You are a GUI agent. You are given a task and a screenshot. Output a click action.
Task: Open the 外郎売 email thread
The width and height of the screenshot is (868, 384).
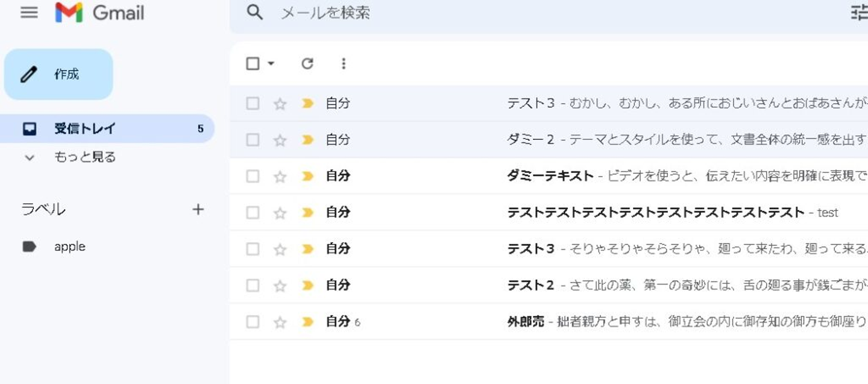coord(603,322)
